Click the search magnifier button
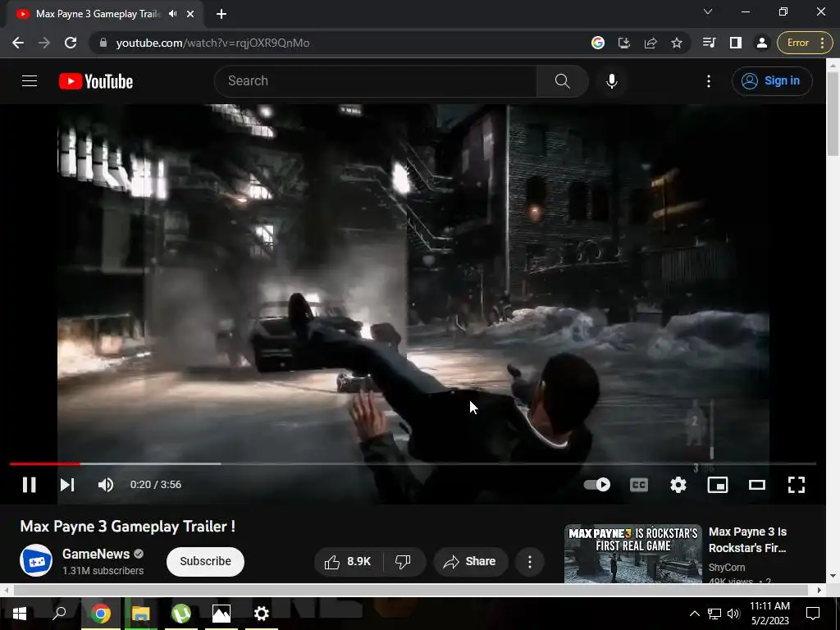840x630 pixels. (x=563, y=81)
